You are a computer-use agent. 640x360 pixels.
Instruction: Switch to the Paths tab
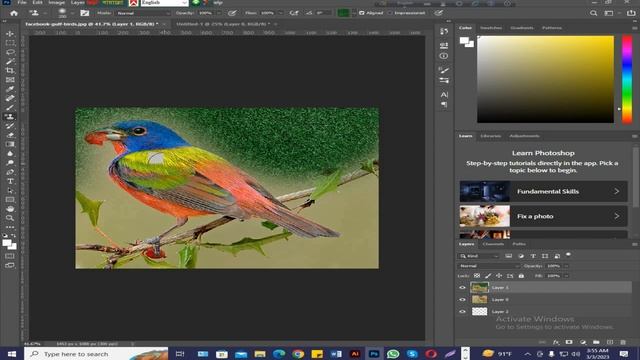pos(519,244)
